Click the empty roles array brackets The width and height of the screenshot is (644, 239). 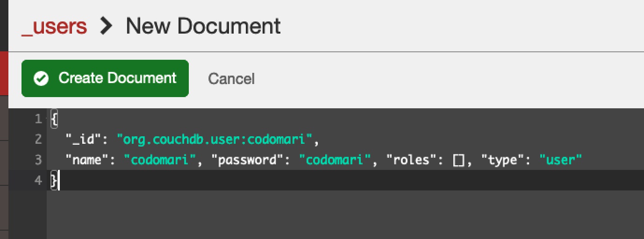click(x=458, y=160)
